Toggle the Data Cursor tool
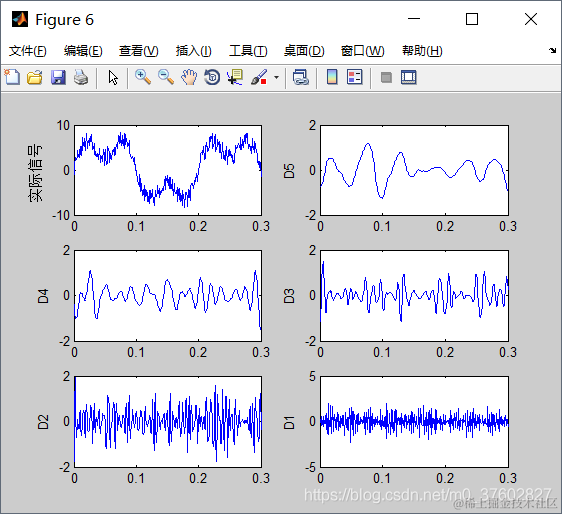Viewport: 562px width, 514px height. pyautogui.click(x=235, y=77)
